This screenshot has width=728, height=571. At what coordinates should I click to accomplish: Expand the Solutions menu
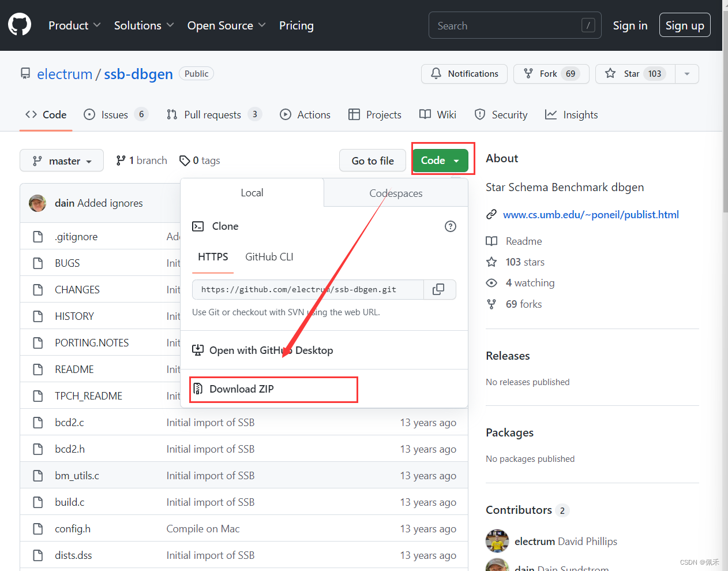[144, 25]
